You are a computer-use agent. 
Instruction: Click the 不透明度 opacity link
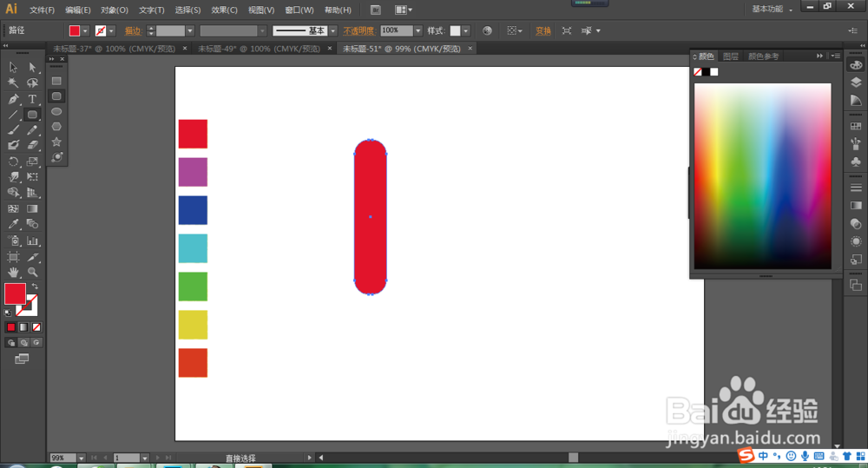click(358, 31)
